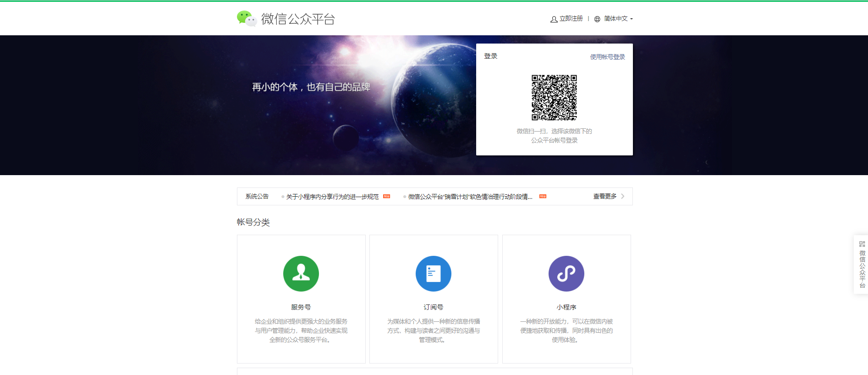Click the 服务号 description text

coord(301,331)
